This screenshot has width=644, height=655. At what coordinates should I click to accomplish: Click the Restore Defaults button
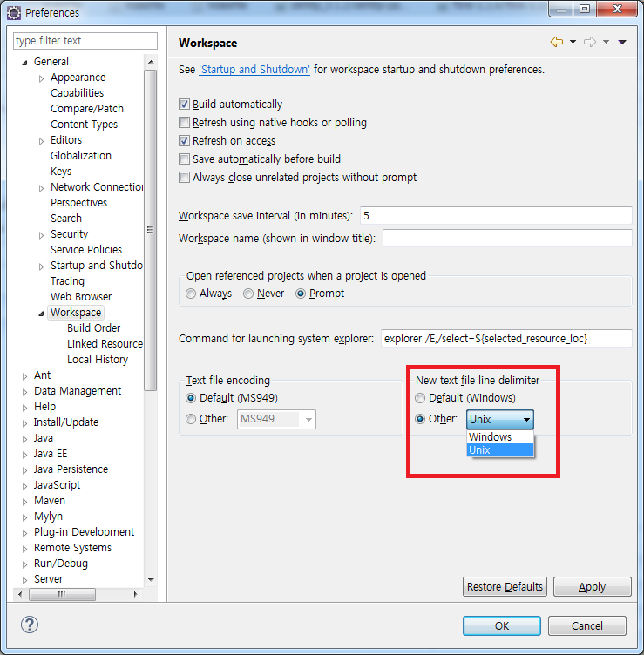point(505,587)
